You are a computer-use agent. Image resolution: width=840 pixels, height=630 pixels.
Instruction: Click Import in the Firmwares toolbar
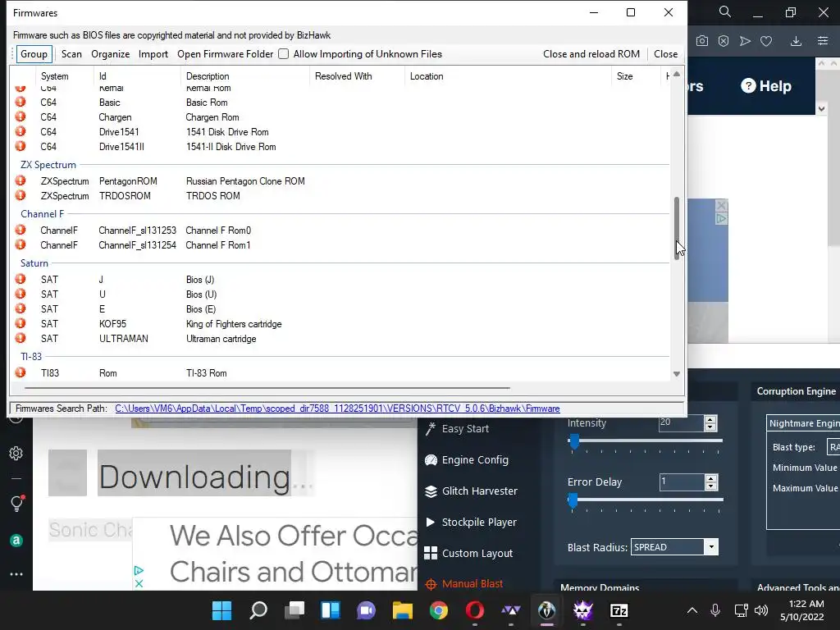pos(153,54)
